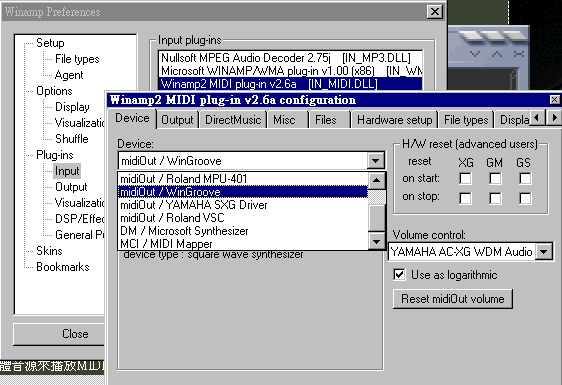
Task: Enable GM reset on start
Action: [x=495, y=178]
